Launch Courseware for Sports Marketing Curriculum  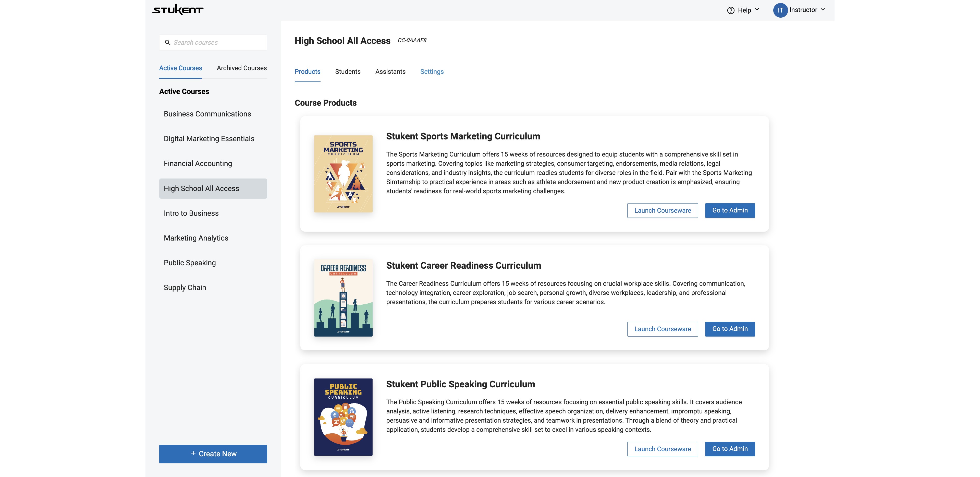662,210
